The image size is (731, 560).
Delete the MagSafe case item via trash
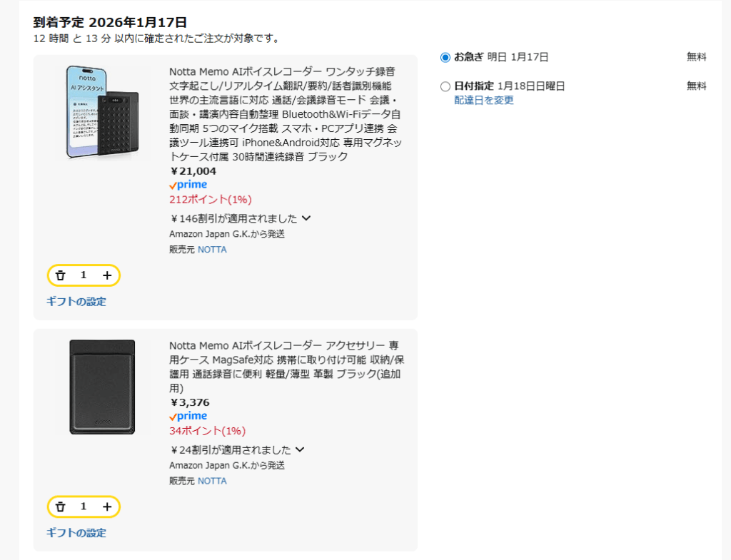pyautogui.click(x=61, y=506)
